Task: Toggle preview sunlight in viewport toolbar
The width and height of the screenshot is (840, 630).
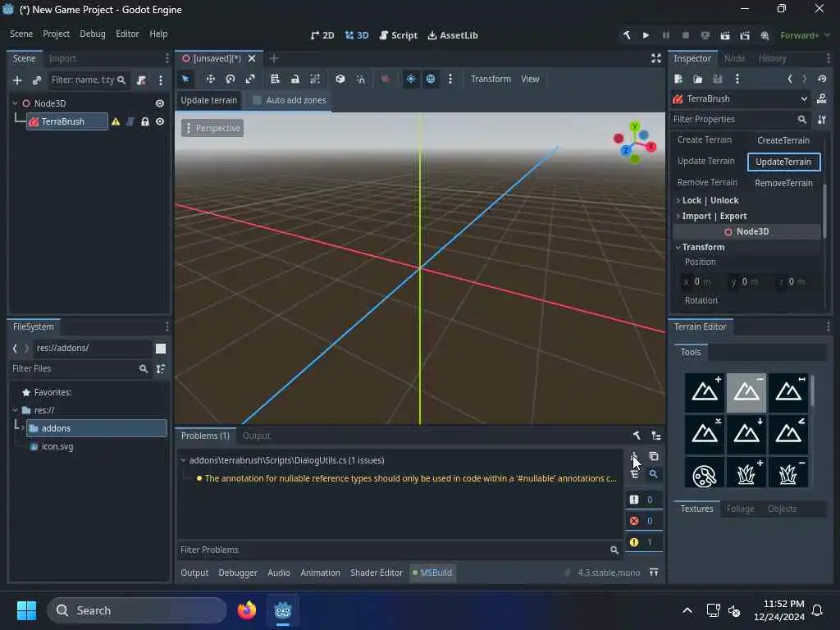Action: pyautogui.click(x=411, y=79)
